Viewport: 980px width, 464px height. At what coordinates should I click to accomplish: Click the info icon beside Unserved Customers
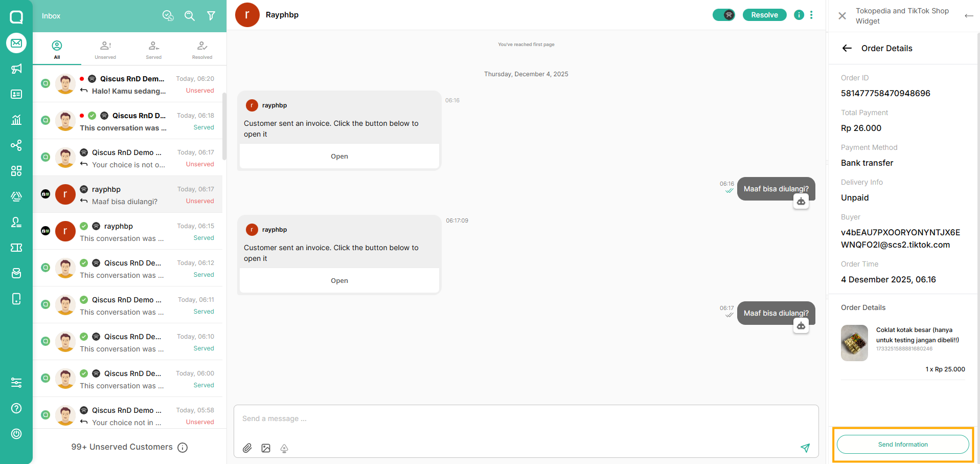pos(183,448)
